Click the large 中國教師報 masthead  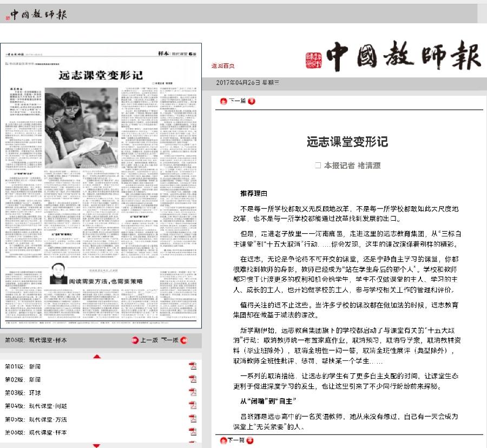(x=403, y=56)
